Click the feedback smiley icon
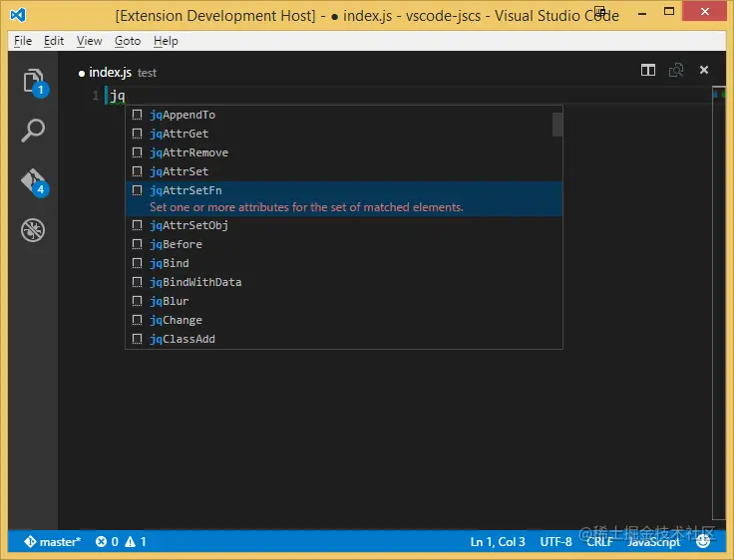The width and height of the screenshot is (734, 560). [703, 542]
